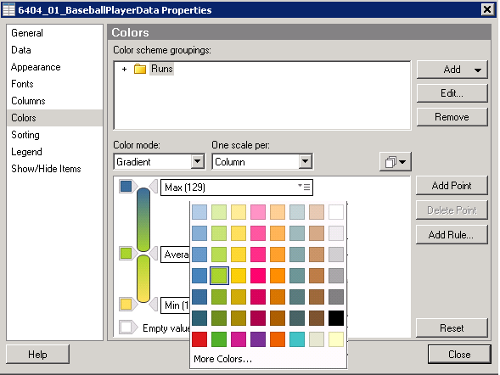
Task: Open the Add dropdown button
Action: (452, 70)
